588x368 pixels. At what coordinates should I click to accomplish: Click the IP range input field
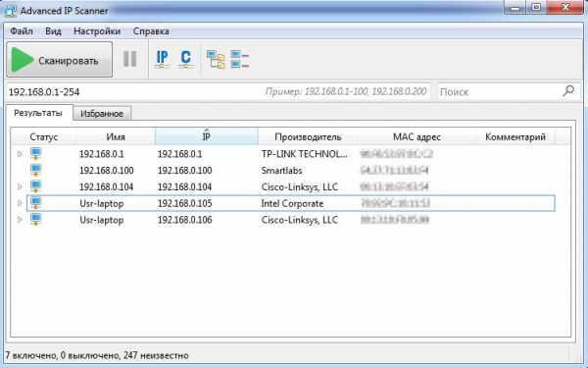pos(218,91)
